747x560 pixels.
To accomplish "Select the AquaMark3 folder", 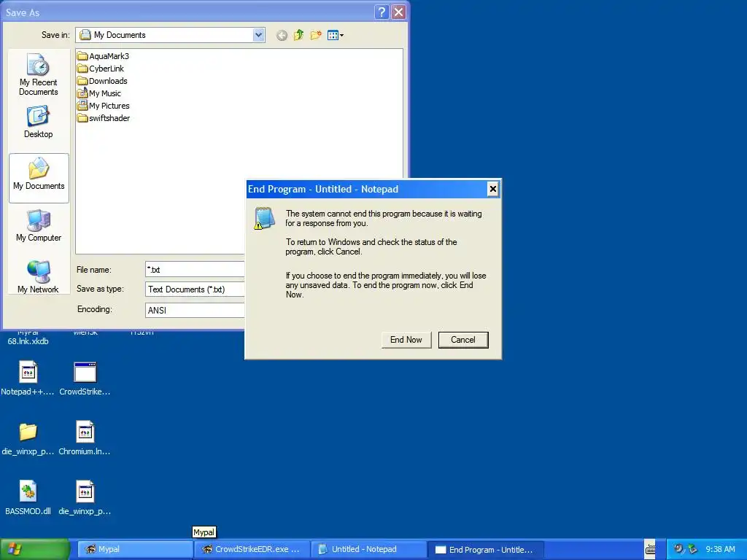I will [x=104, y=56].
